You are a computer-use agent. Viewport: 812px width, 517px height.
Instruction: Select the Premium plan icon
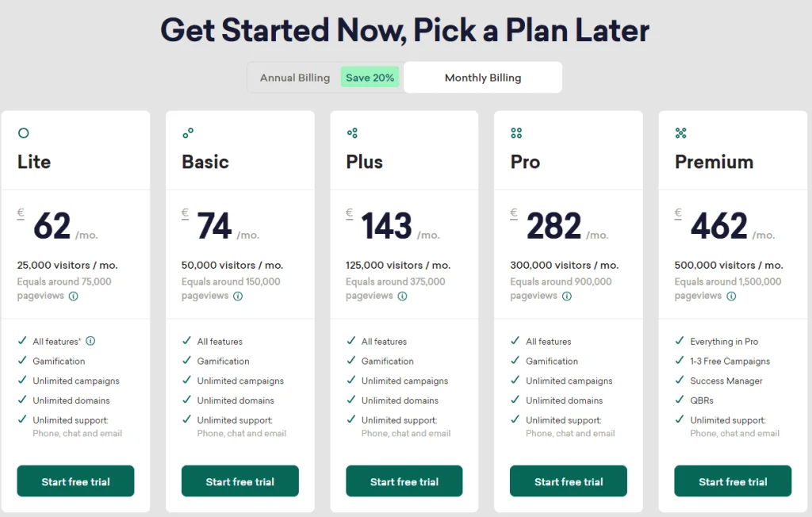click(680, 132)
